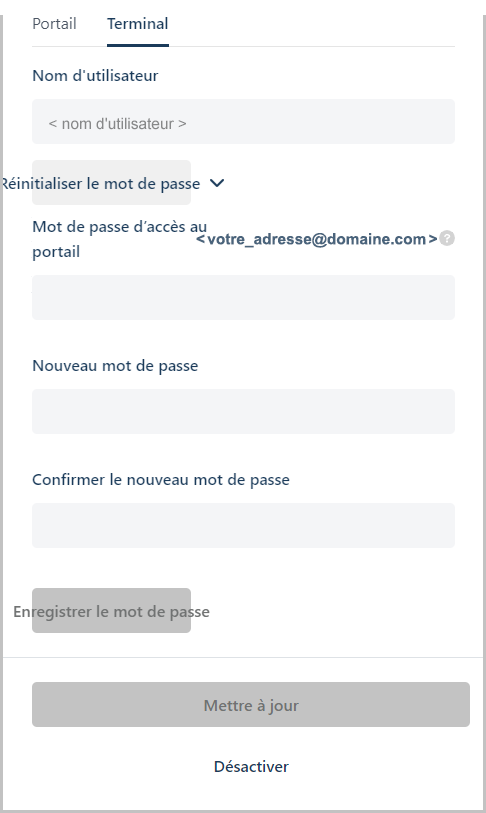Switch to the Portail tab
The image size is (486, 813).
point(54,24)
